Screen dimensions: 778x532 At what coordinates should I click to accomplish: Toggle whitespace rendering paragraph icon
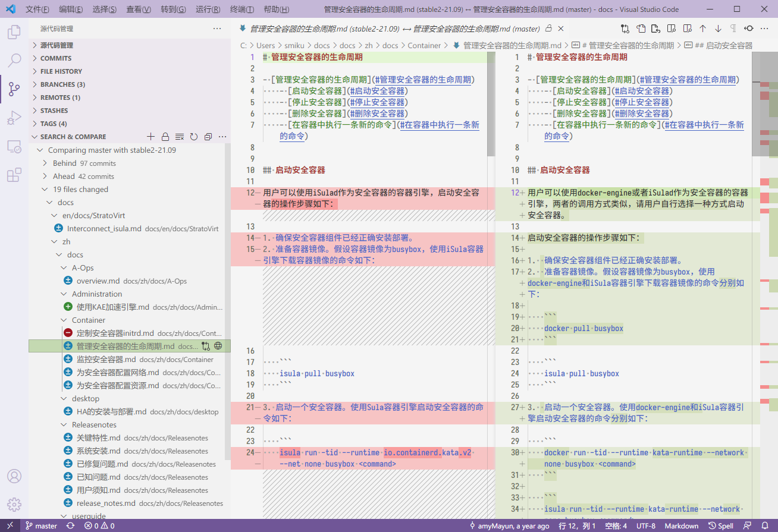tap(733, 29)
